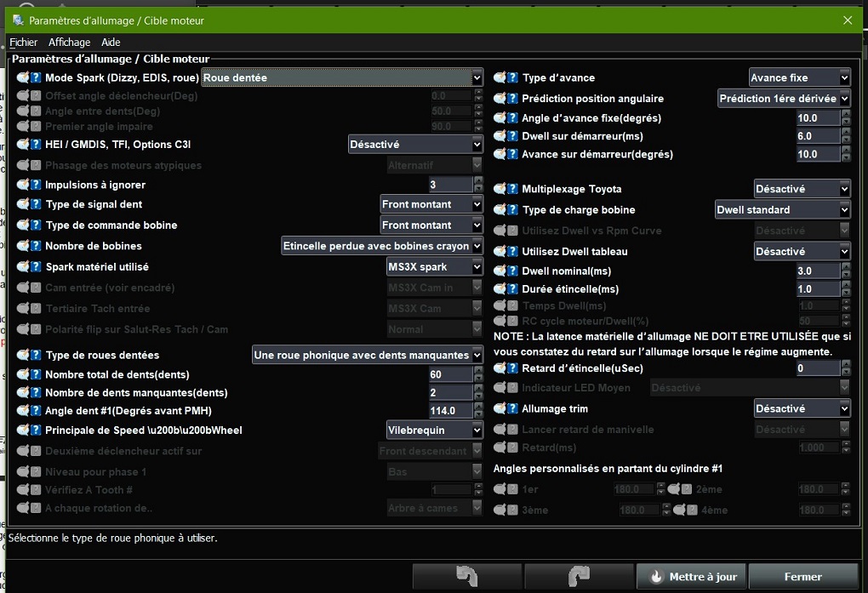Open help for Dwell nominal(ms)

click(x=513, y=271)
